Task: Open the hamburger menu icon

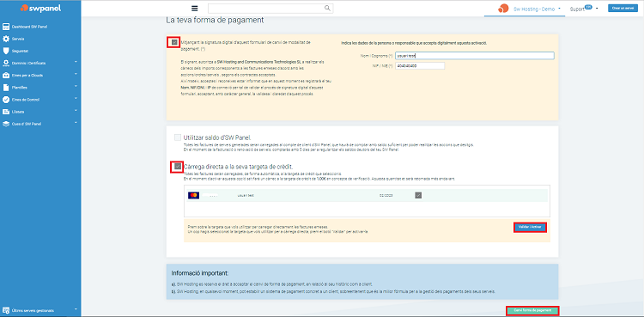Action: coord(195,9)
